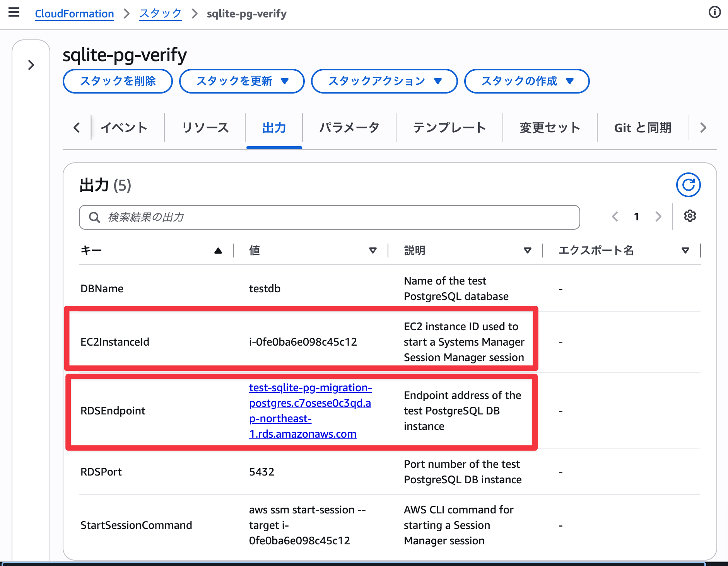Select the DBName key cell
This screenshot has width=728, height=566.
(102, 288)
